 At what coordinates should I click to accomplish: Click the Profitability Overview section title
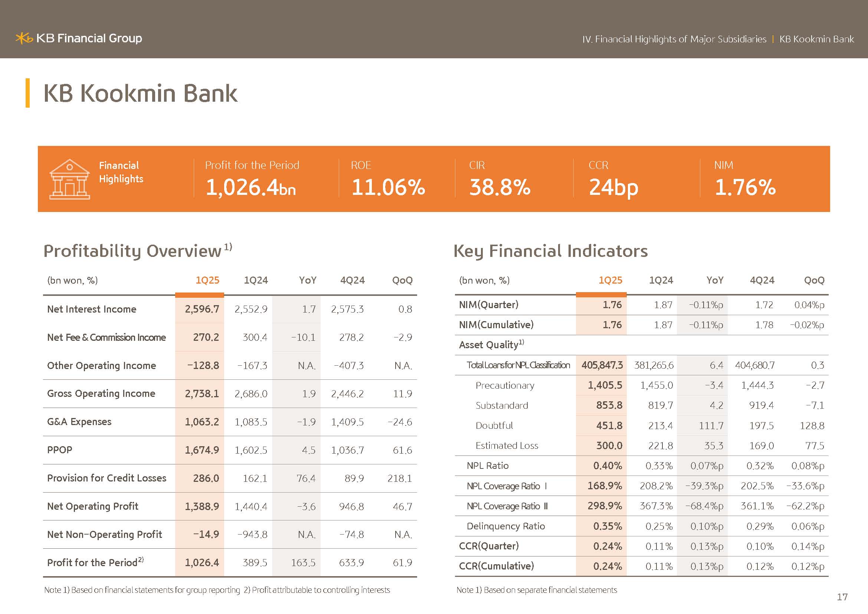[x=132, y=251]
